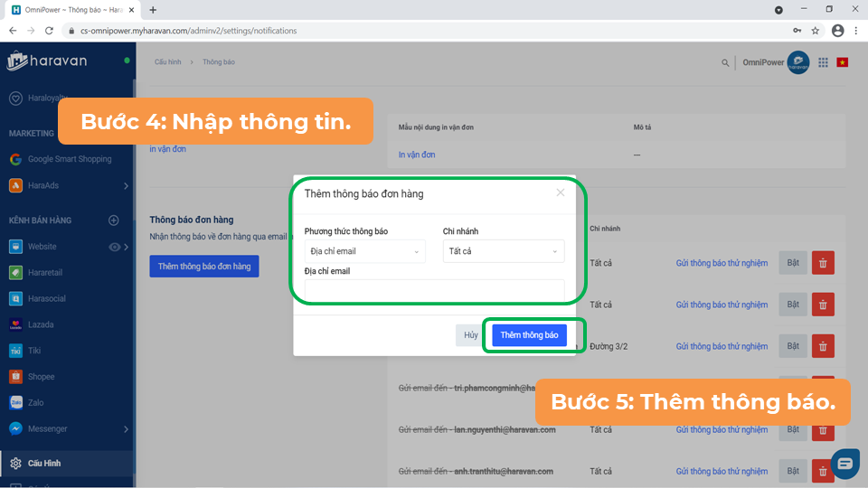Close the Thêm thông báo đơn hàng dialog
The width and height of the screenshot is (868, 488).
coord(561,192)
